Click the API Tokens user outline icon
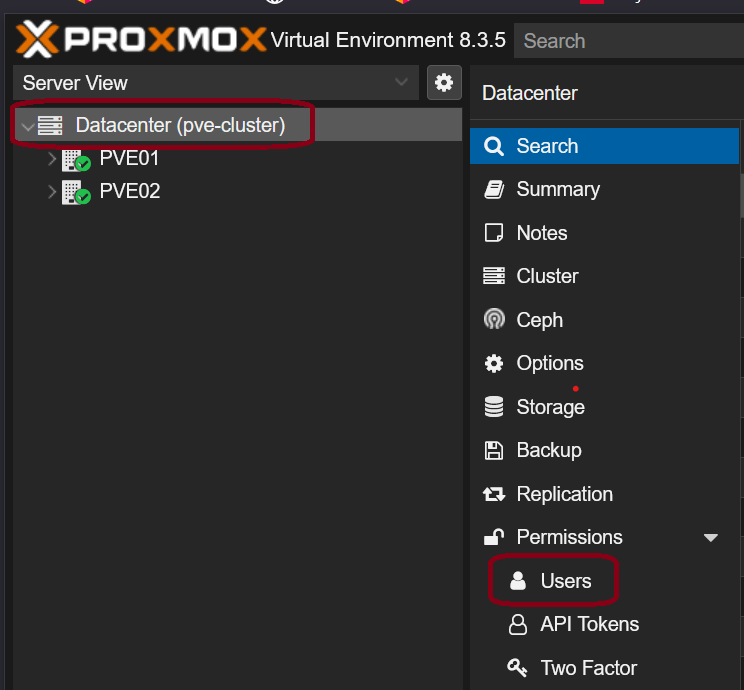The image size is (744, 690). pos(518,625)
